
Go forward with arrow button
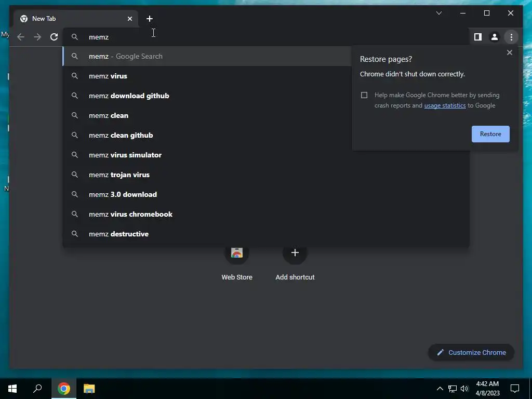point(37,37)
